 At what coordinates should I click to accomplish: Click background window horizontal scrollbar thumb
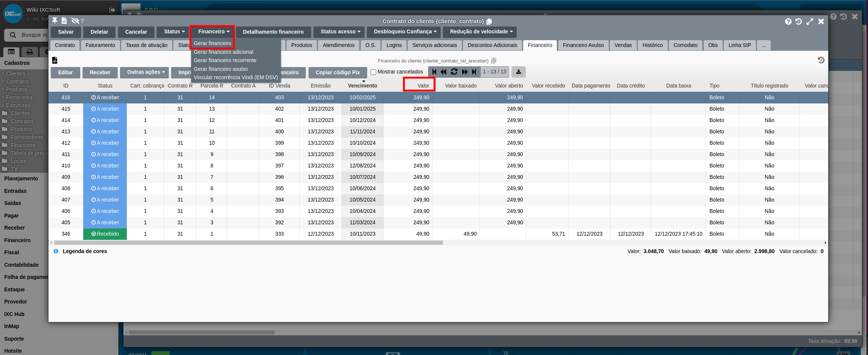pyautogui.click(x=201, y=332)
